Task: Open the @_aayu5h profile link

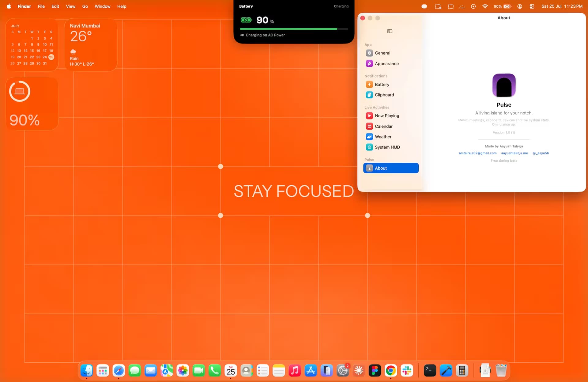Action: (541, 153)
